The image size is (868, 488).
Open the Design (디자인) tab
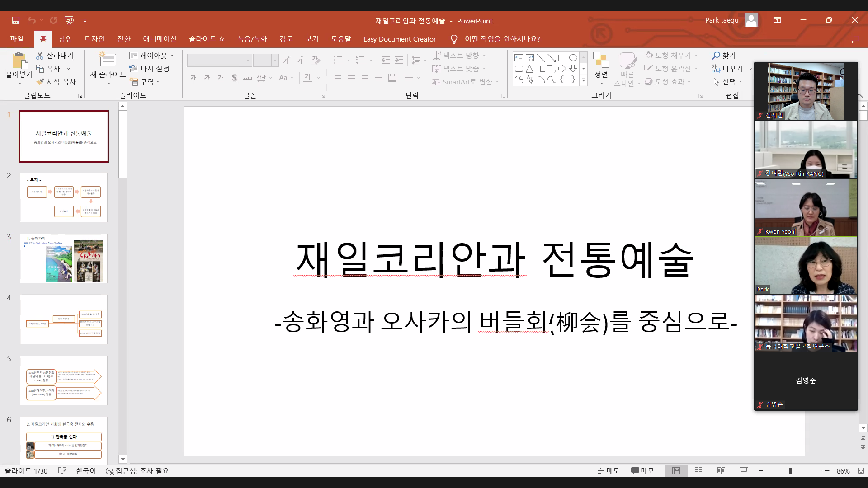point(95,39)
